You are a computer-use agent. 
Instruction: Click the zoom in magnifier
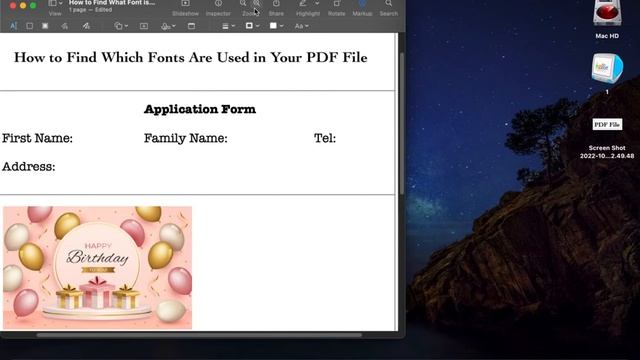pyautogui.click(x=256, y=4)
